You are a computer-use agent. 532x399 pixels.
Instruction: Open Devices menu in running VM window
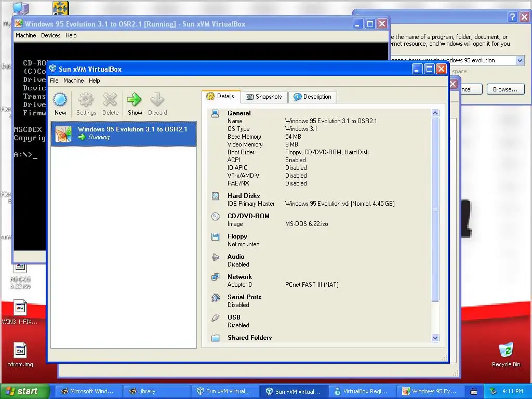pyautogui.click(x=50, y=35)
